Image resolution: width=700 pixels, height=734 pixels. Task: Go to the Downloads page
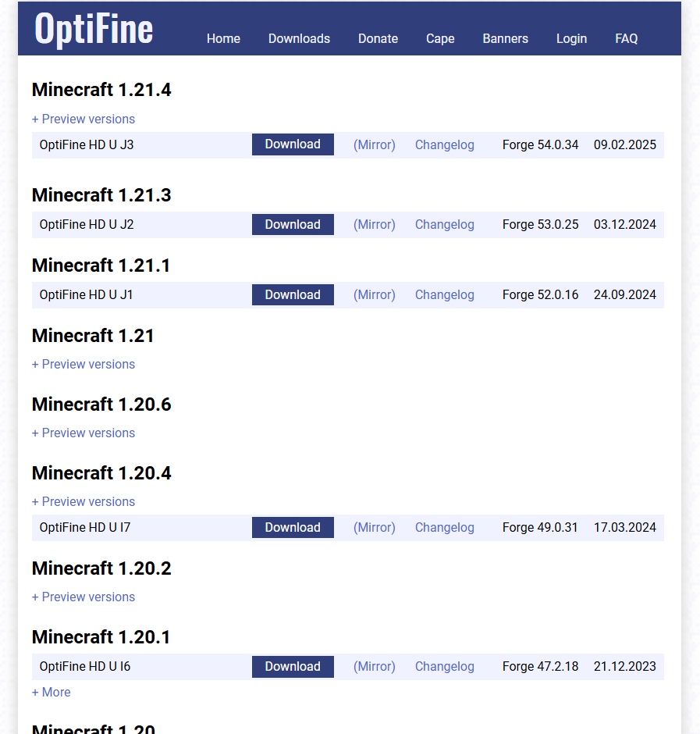299,38
